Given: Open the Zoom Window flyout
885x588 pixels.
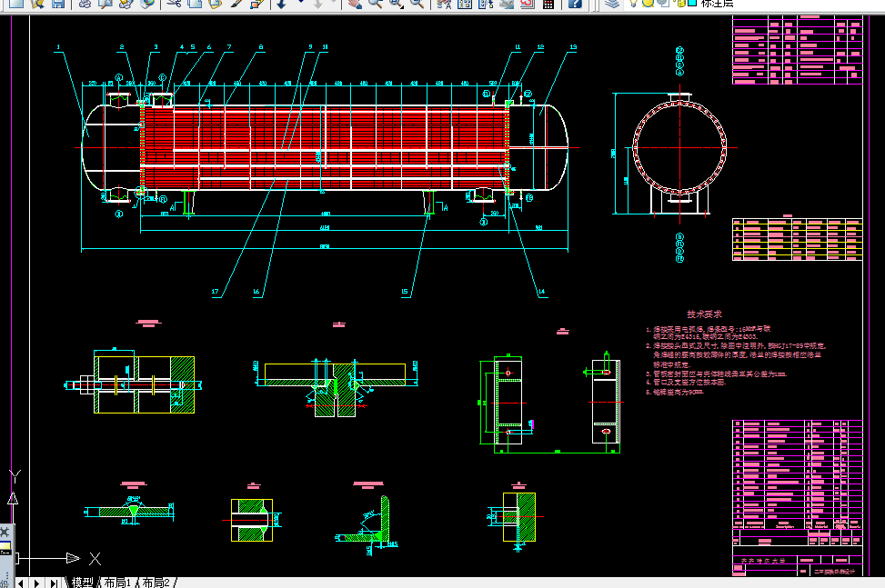Looking at the screenshot, I should click(396, 4).
